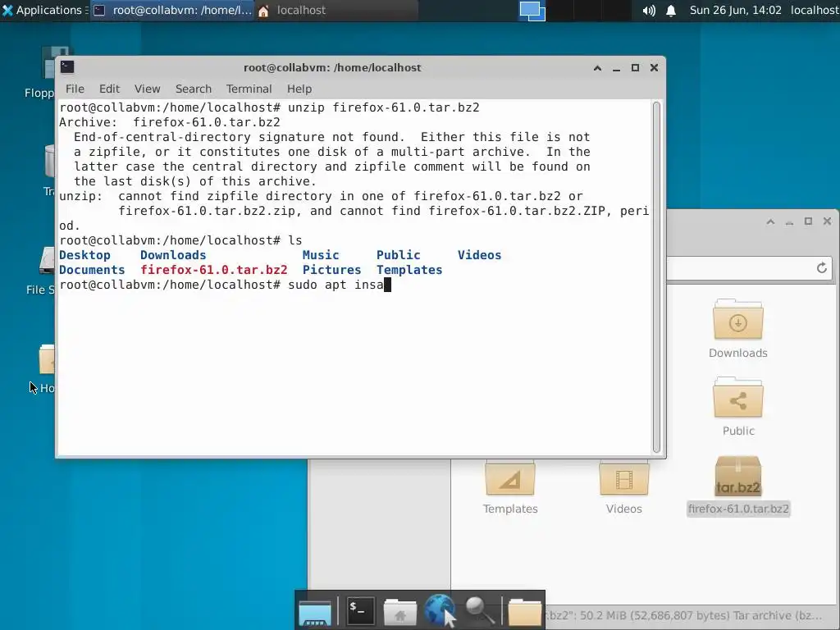
Task: Click the volume speaker icon
Action: coord(649,10)
